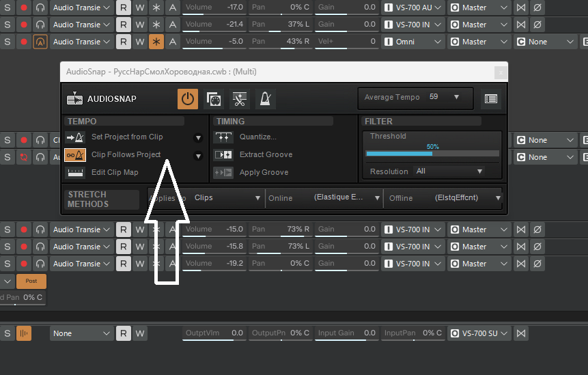
Task: Click the Post button
Action: point(31,281)
